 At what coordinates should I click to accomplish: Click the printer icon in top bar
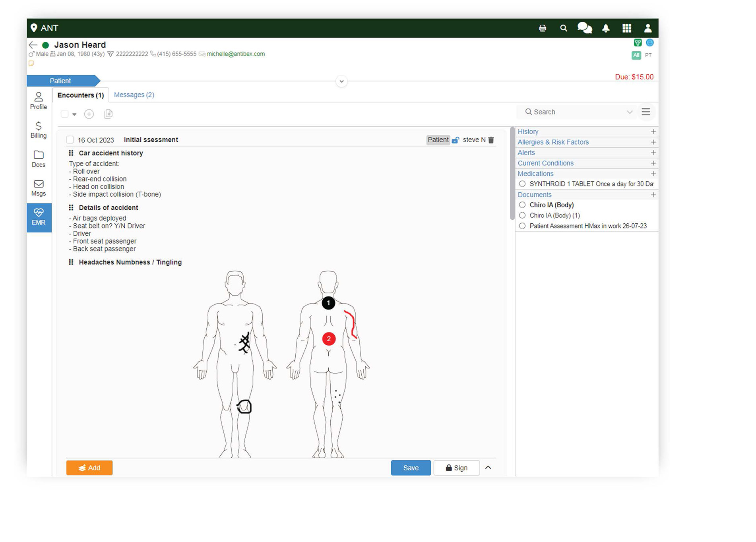click(x=543, y=28)
